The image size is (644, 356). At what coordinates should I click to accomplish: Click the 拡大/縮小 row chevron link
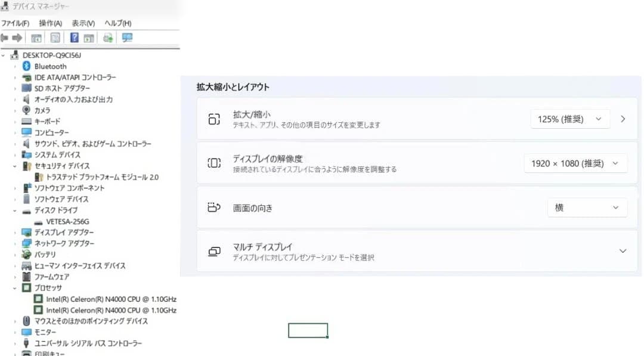[623, 119]
